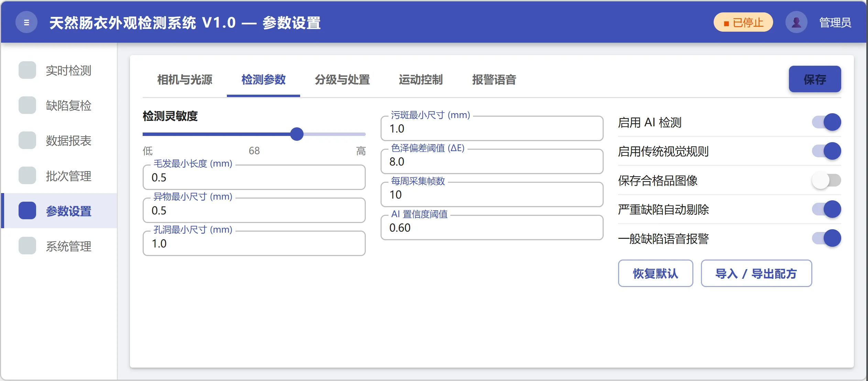Open the 报警语音 tab
This screenshot has width=868, height=381.
[494, 80]
